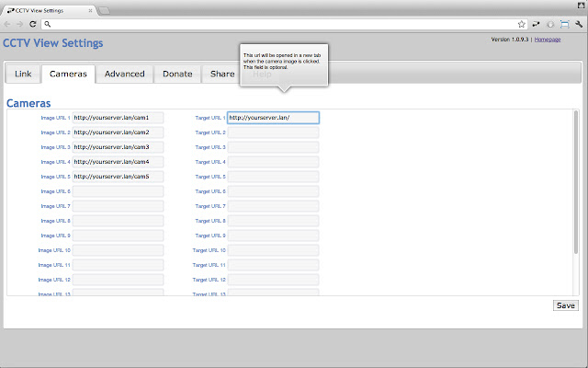
Task: Select the Target URL 4 field
Action: coord(274,162)
